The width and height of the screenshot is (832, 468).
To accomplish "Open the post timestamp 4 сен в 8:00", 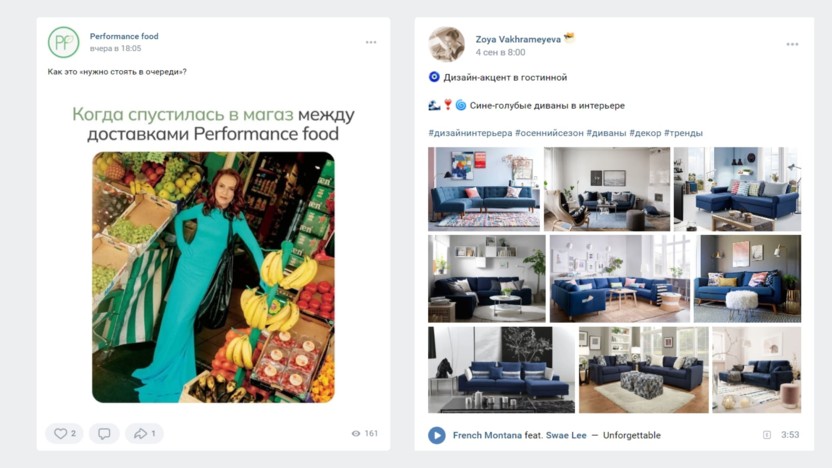I will pos(500,52).
